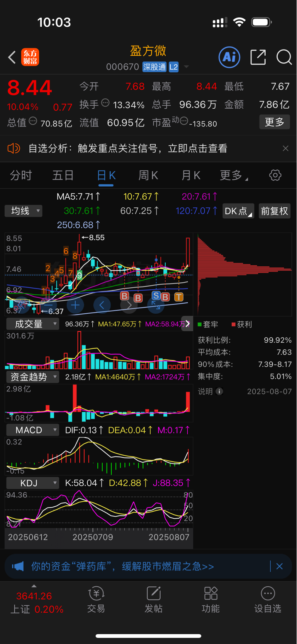Open the AI assistant icon
297x644 pixels.
pyautogui.click(x=229, y=57)
